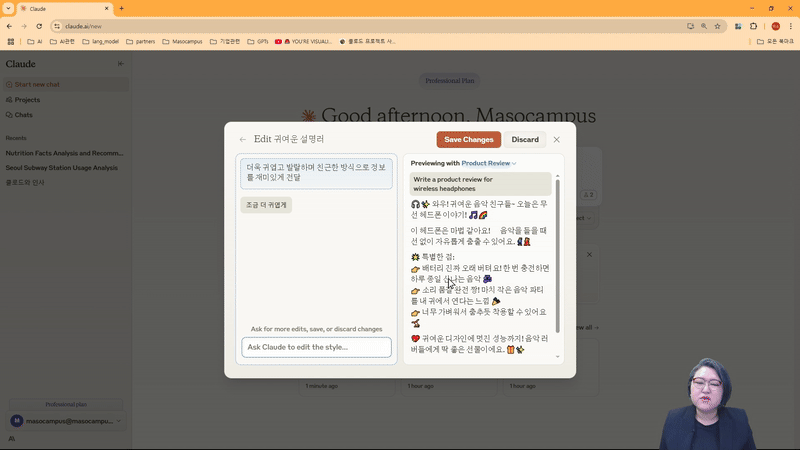Open 'Nutrition Facts Analysis' recent chat
The height and width of the screenshot is (450, 800).
point(64,153)
